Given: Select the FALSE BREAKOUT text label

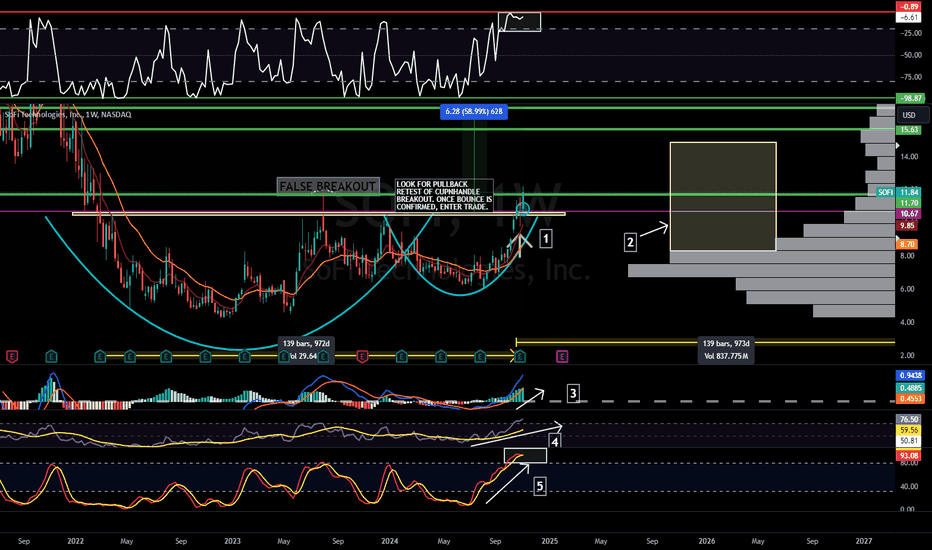Looking at the screenshot, I should pyautogui.click(x=328, y=186).
